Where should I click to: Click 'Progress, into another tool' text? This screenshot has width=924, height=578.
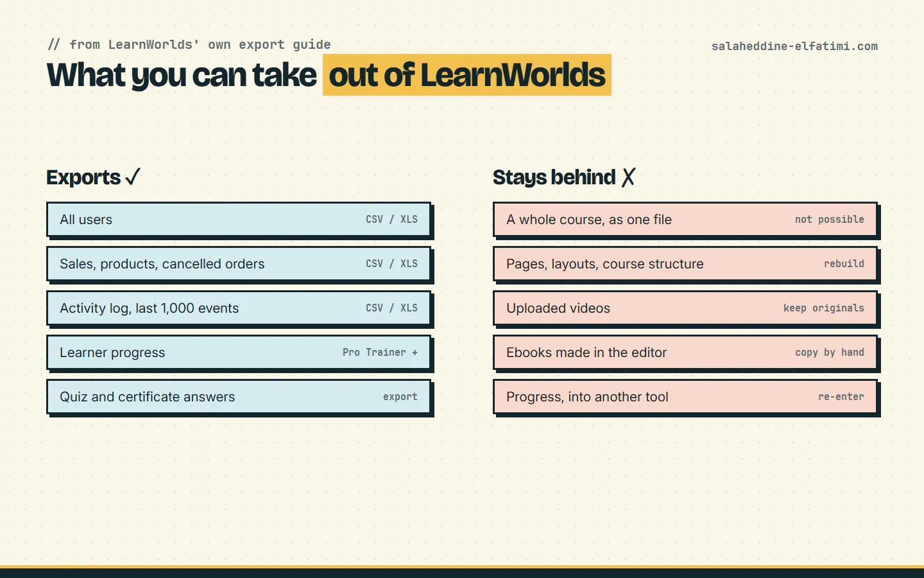tap(587, 397)
